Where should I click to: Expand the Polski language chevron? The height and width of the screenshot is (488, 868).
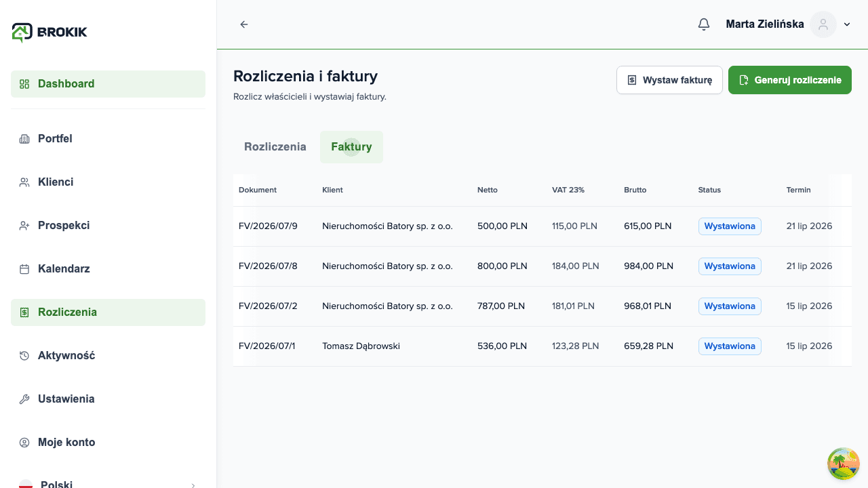coord(193,485)
